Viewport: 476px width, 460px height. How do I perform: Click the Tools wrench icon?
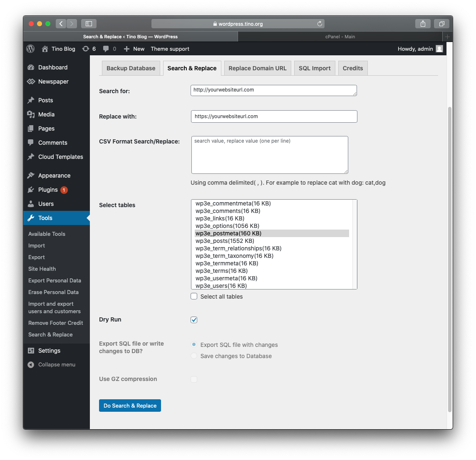tap(31, 218)
